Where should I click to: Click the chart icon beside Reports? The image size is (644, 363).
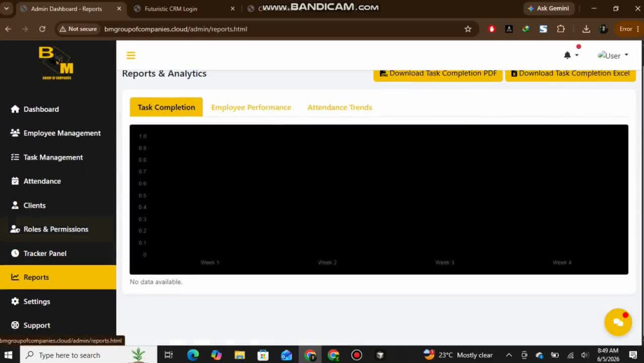click(x=15, y=277)
